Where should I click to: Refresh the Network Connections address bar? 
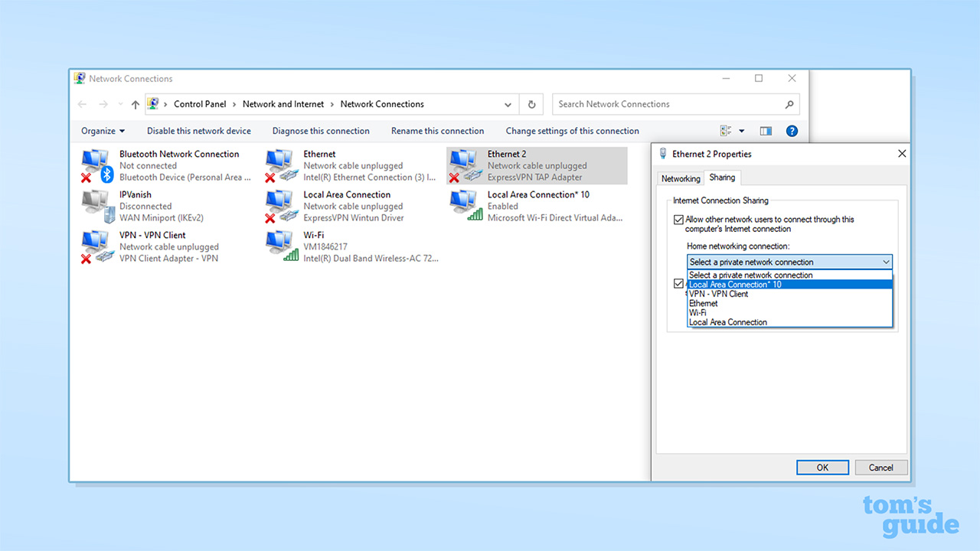pos(531,104)
